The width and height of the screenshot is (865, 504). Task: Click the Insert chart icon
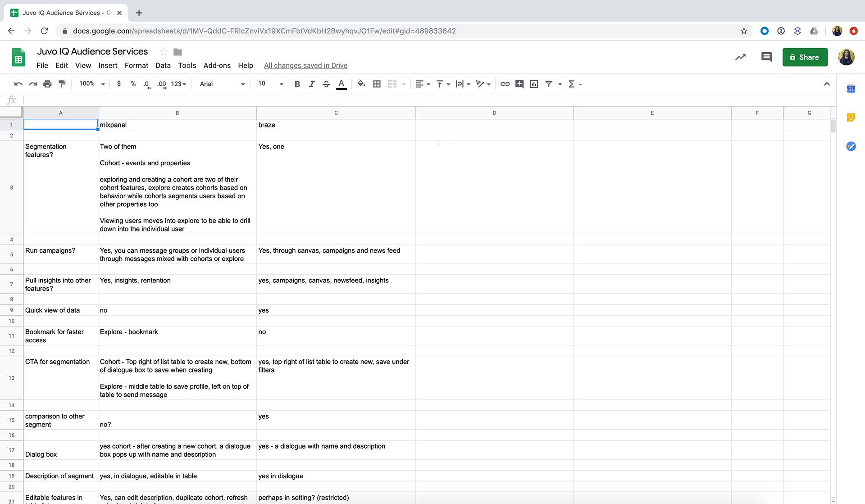coord(534,84)
